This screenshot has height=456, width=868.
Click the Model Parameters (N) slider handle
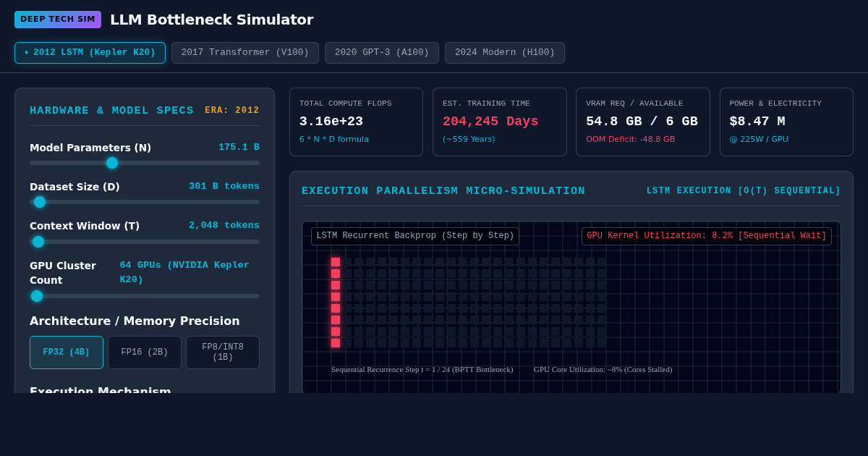[x=112, y=163]
